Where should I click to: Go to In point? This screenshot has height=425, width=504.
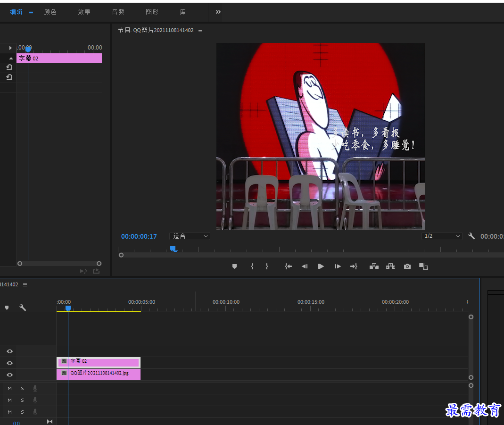point(289,267)
